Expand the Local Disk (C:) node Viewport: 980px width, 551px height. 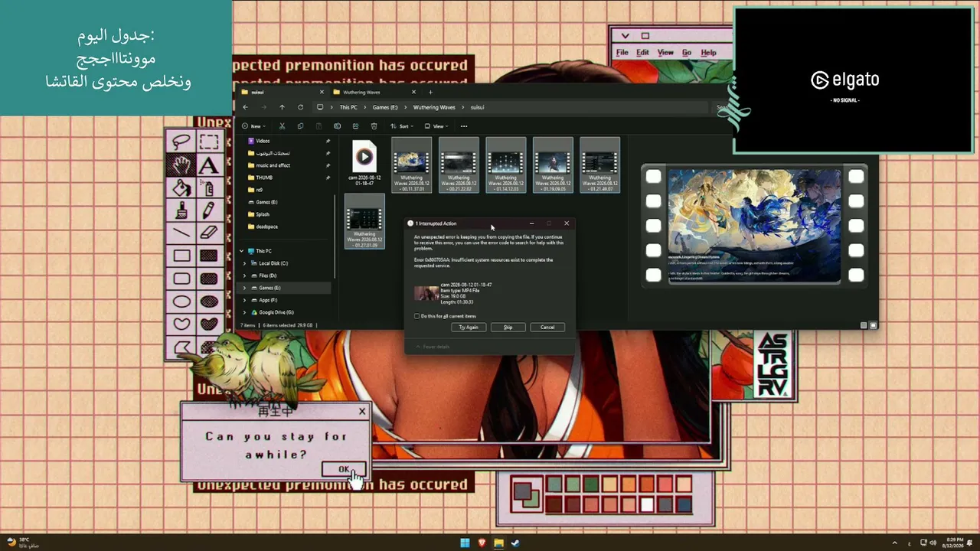[244, 263]
